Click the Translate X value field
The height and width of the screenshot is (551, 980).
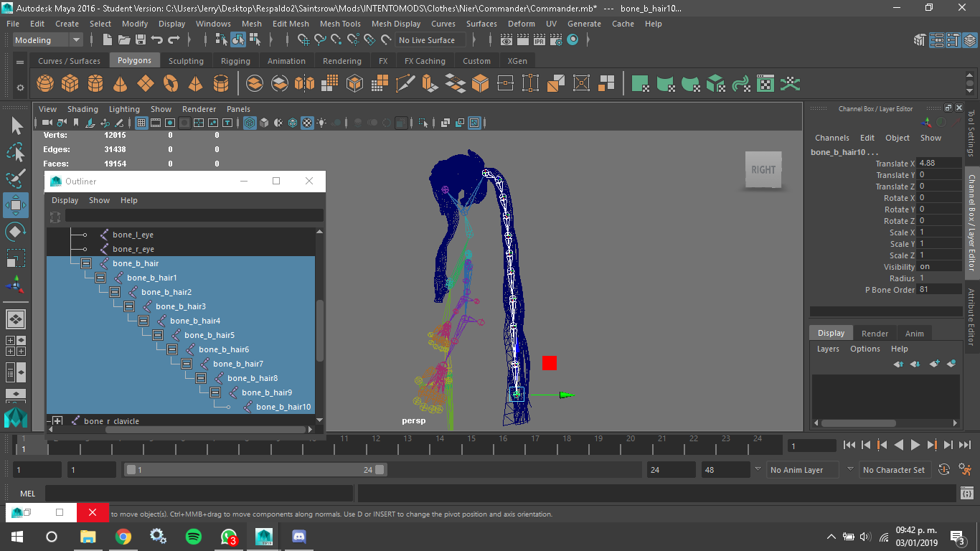[x=939, y=164]
